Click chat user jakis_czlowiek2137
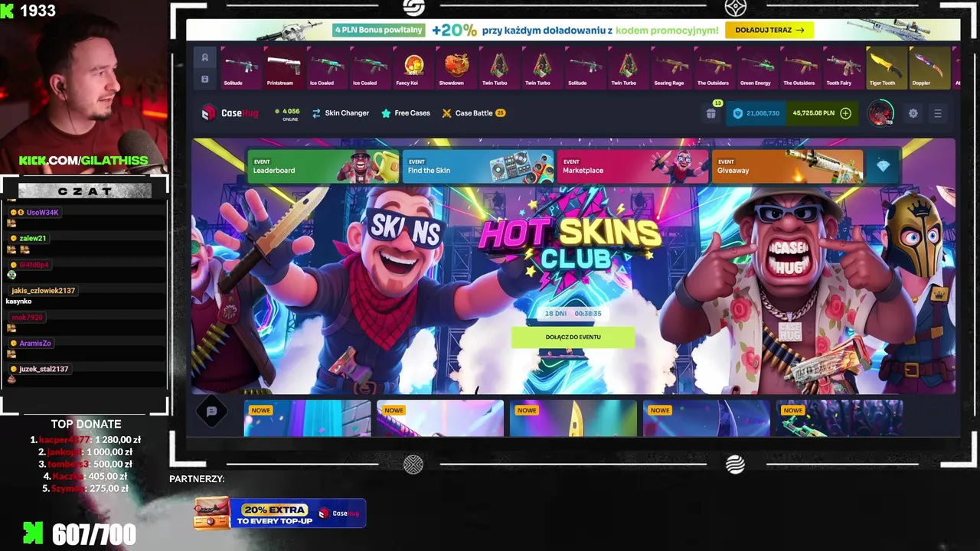980x551 pixels. pos(43,291)
